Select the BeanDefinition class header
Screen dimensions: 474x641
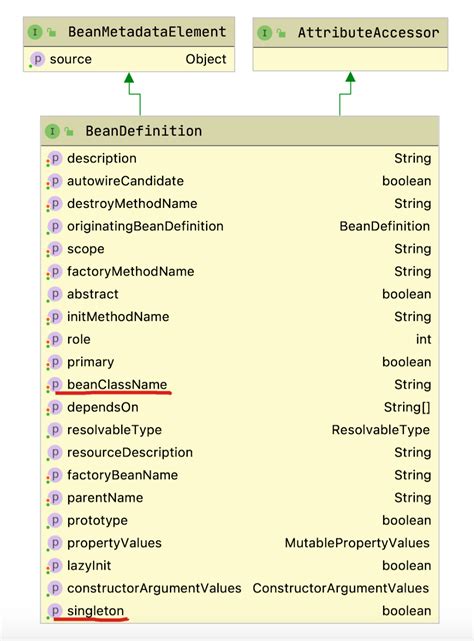(240, 131)
